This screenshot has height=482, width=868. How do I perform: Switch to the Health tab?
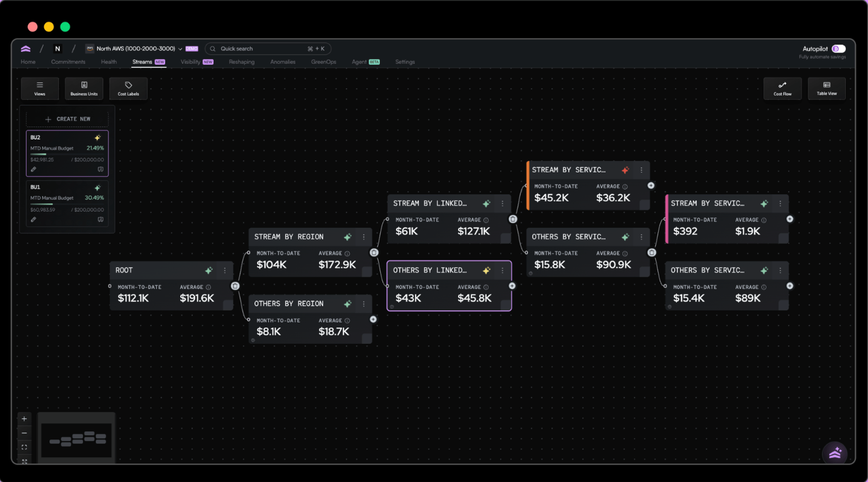pyautogui.click(x=108, y=62)
